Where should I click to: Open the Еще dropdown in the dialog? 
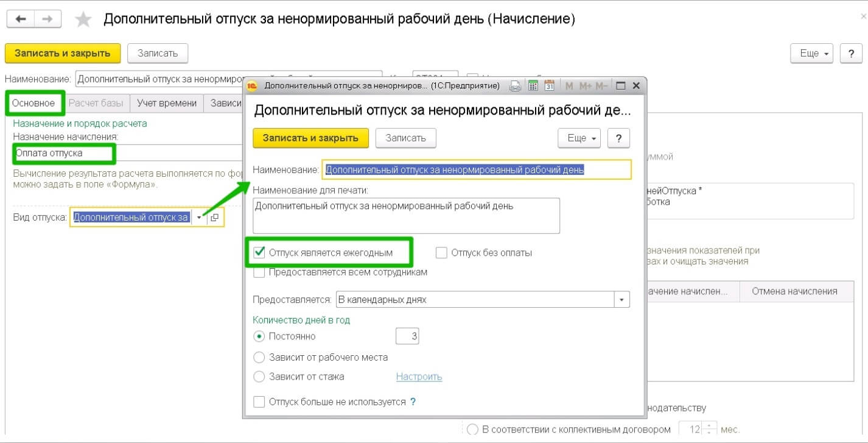tap(579, 138)
